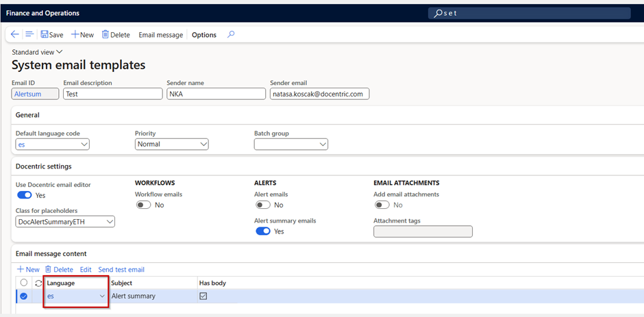644x317 pixels.
Task: Click the select-all circle in grid header
Action: [24, 283]
